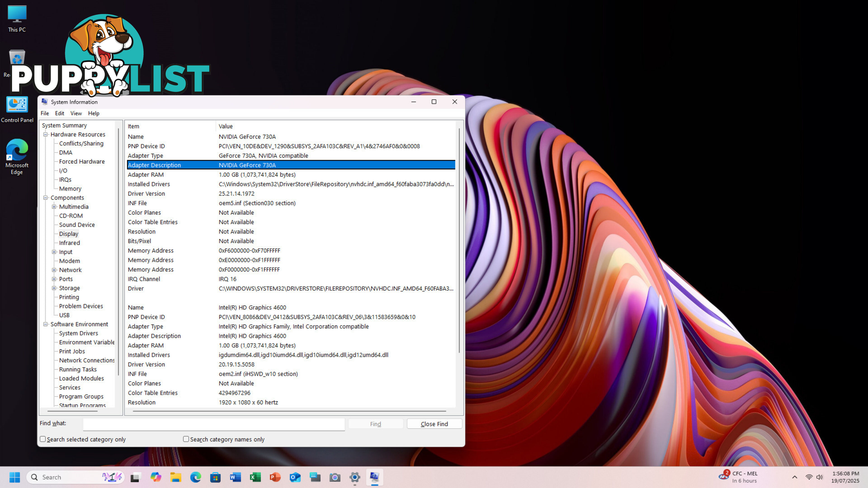The image size is (868, 488).
Task: Select Driver Version 25.21.14.1972 row
Action: 291,194
